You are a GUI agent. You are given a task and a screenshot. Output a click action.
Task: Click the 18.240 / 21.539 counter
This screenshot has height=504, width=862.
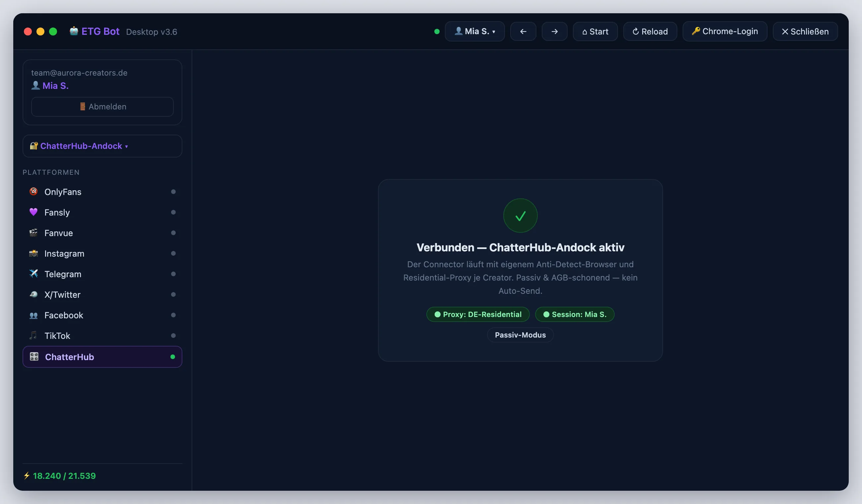(x=64, y=476)
